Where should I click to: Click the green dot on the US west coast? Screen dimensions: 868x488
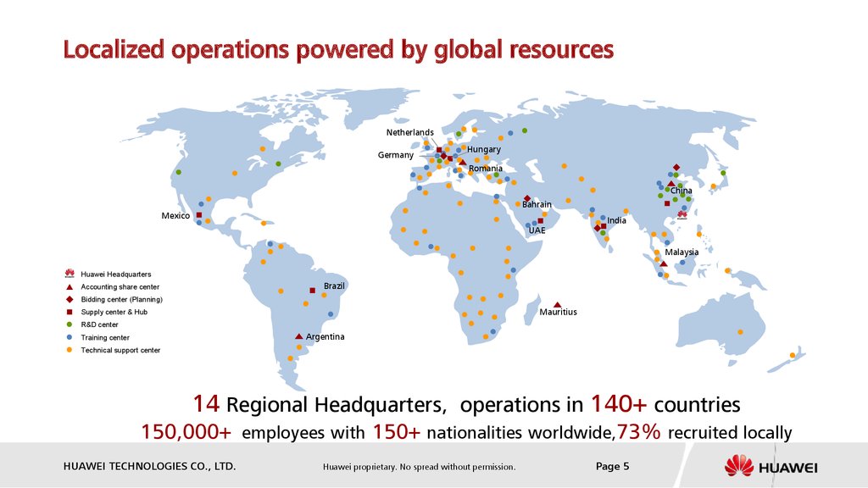(178, 172)
